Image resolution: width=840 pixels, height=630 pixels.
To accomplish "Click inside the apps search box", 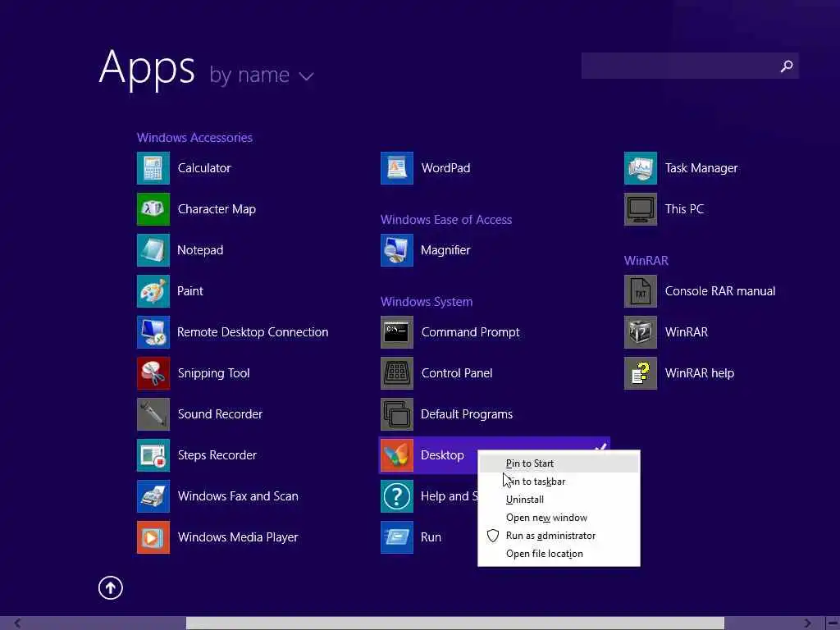I will click(690, 66).
